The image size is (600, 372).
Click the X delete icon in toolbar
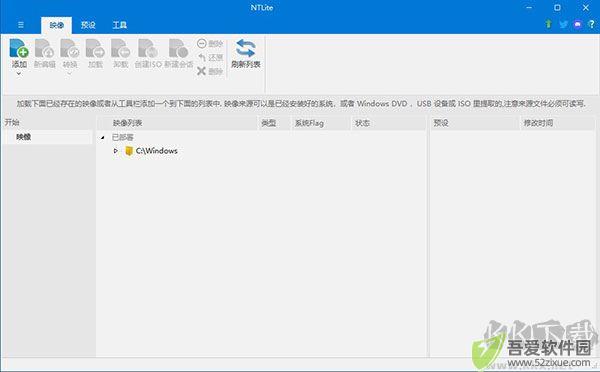(x=202, y=71)
